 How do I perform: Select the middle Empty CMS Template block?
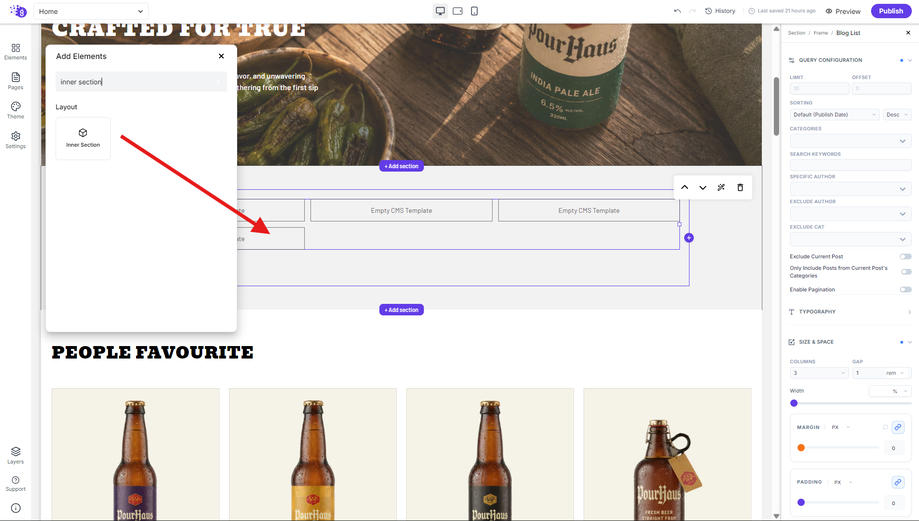click(x=401, y=210)
